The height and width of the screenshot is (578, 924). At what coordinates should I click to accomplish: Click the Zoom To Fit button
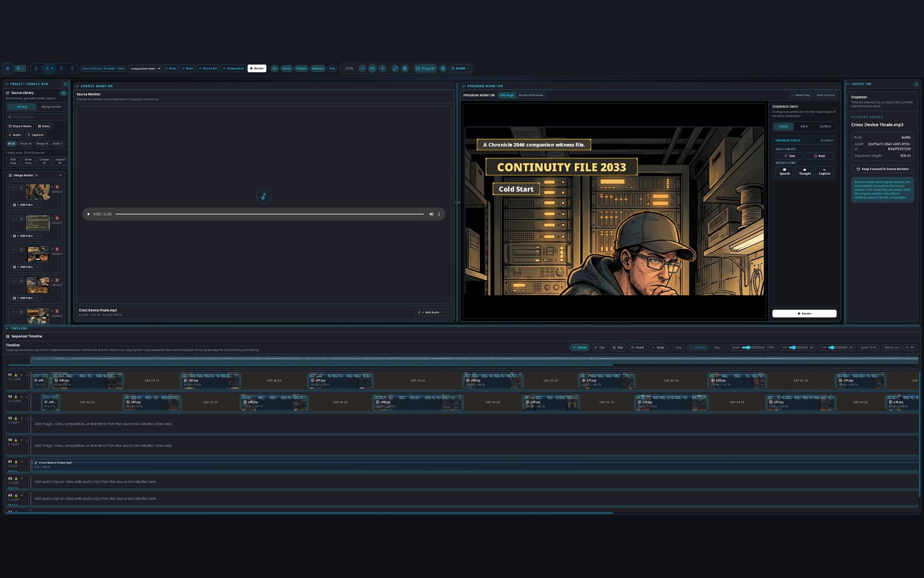pos(868,348)
